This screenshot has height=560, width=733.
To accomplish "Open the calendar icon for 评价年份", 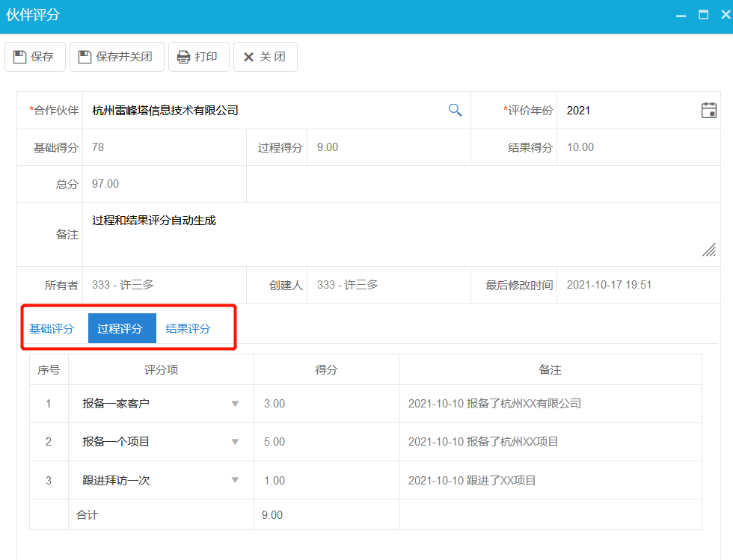I will (709, 109).
